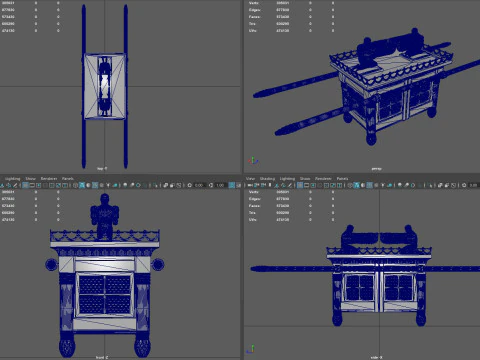Open View menu in side view panel
Screen dimensions: 480x360
point(251,178)
